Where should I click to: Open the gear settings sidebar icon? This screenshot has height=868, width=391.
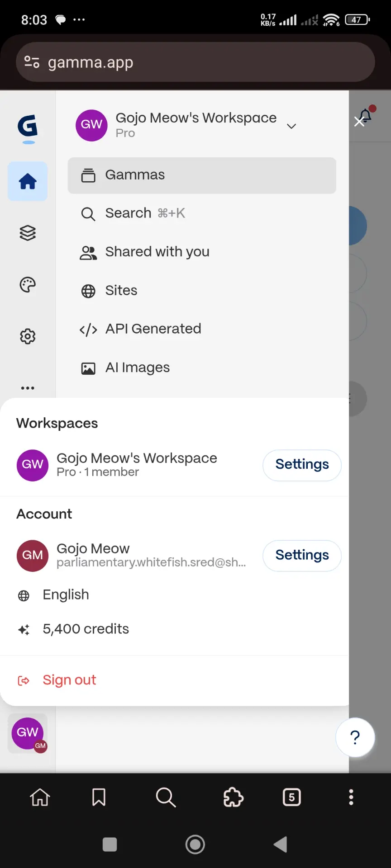28,336
